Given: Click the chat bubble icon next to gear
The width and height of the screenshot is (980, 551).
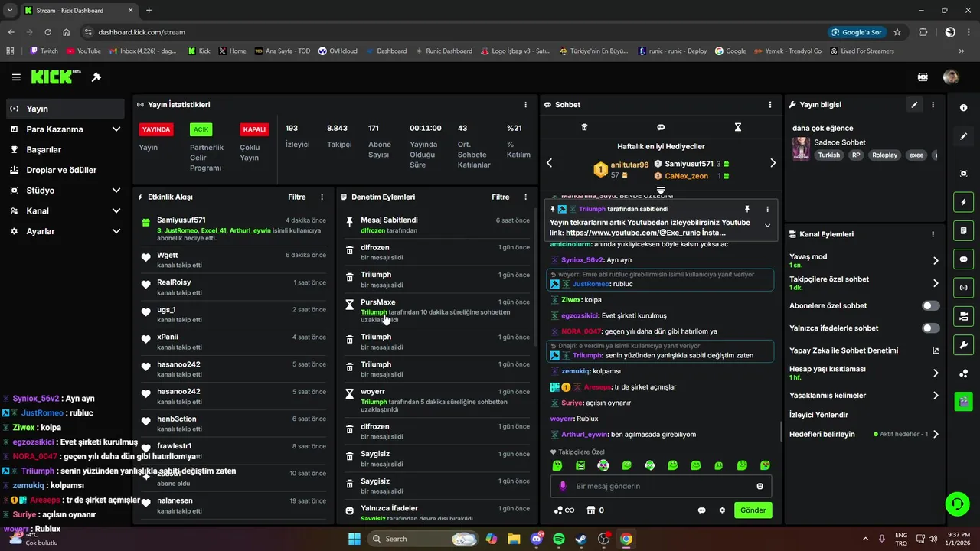Looking at the screenshot, I should [x=701, y=510].
